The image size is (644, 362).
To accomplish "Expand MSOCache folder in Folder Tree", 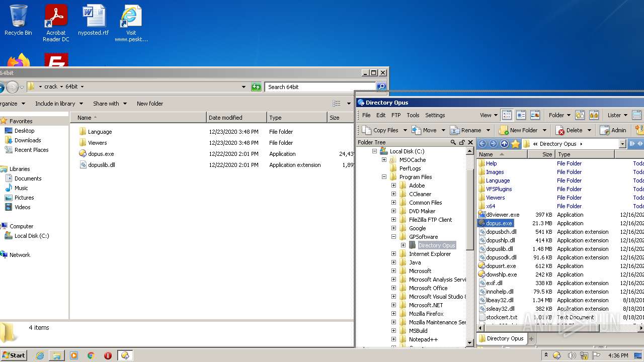I will click(384, 160).
